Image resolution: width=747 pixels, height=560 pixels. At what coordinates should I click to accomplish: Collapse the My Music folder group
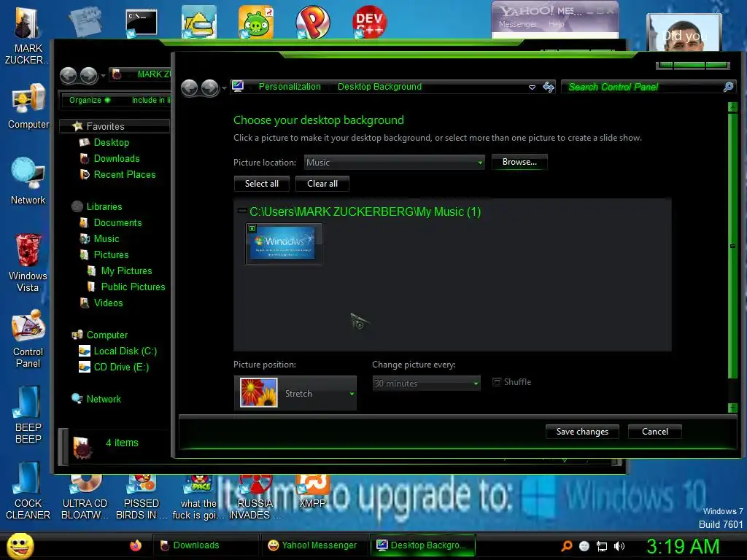[x=242, y=211]
